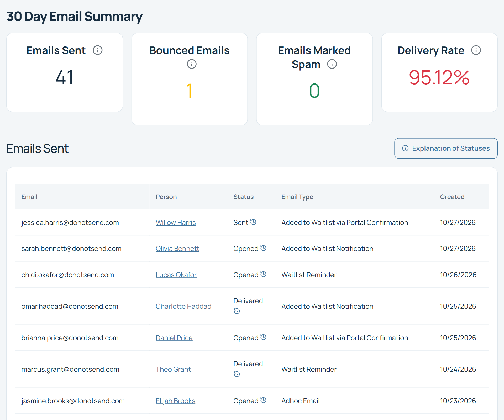Open status history icon for jessica.harris row
Image resolution: width=504 pixels, height=420 pixels.
[253, 222]
